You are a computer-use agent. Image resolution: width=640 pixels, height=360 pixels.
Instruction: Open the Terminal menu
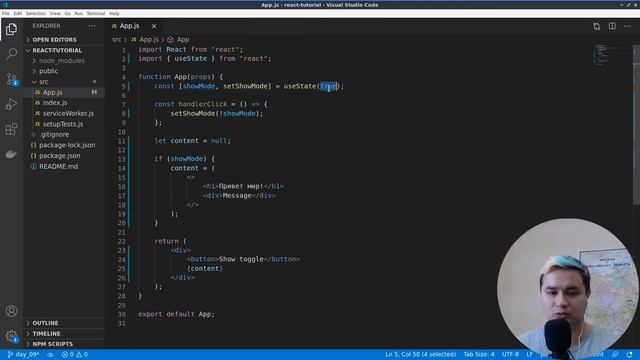96,13
